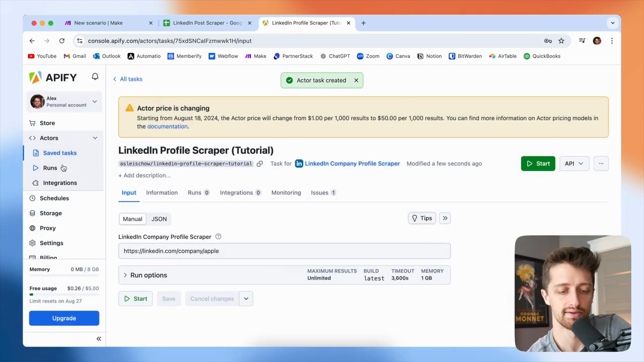Click Add description
Image resolution: width=644 pixels, height=362 pixels.
144,175
